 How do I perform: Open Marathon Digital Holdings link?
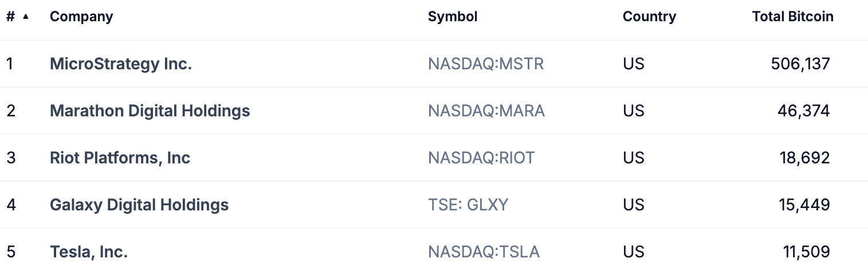(x=150, y=111)
